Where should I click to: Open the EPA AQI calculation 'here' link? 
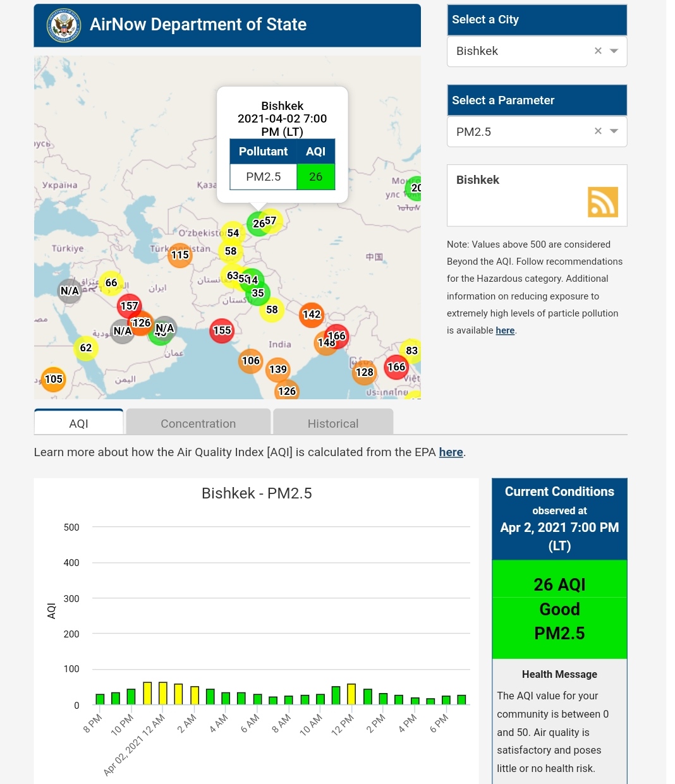pos(451,452)
